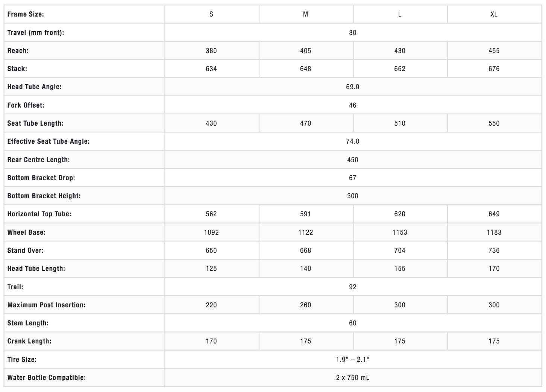Screen dimensions: 546x392
Task: Select the Trail value 92
Action: coord(352,287)
